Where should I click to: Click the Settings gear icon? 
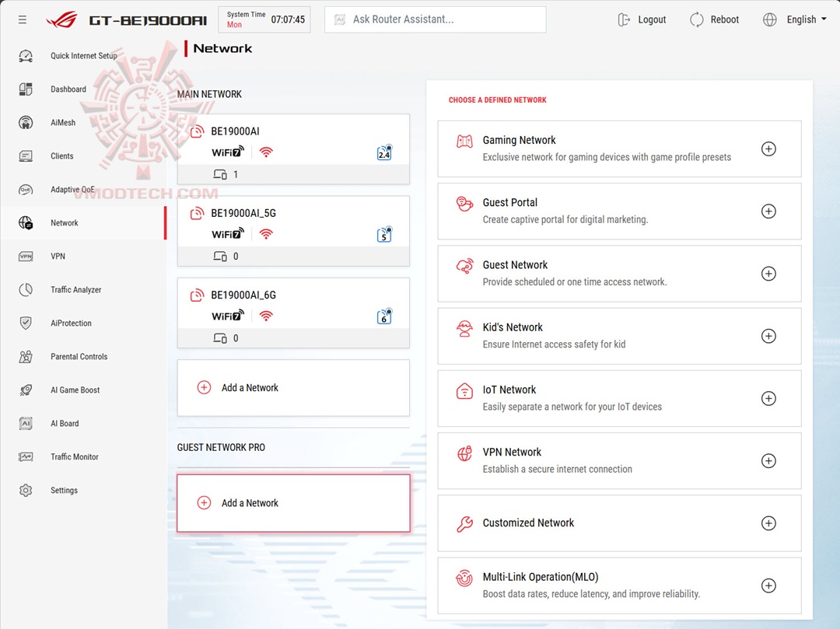[25, 491]
